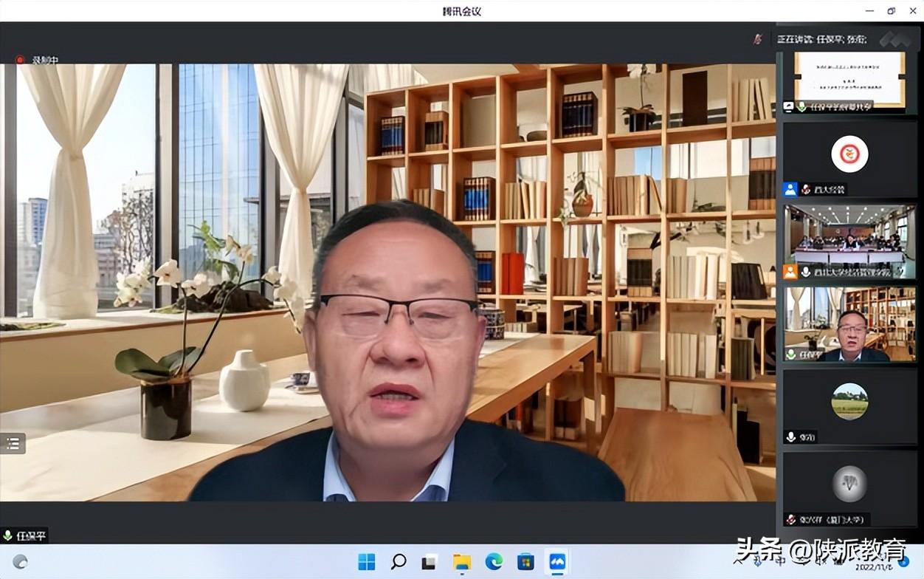924x579 pixels.
Task: Open Task View in the taskbar
Action: click(430, 562)
